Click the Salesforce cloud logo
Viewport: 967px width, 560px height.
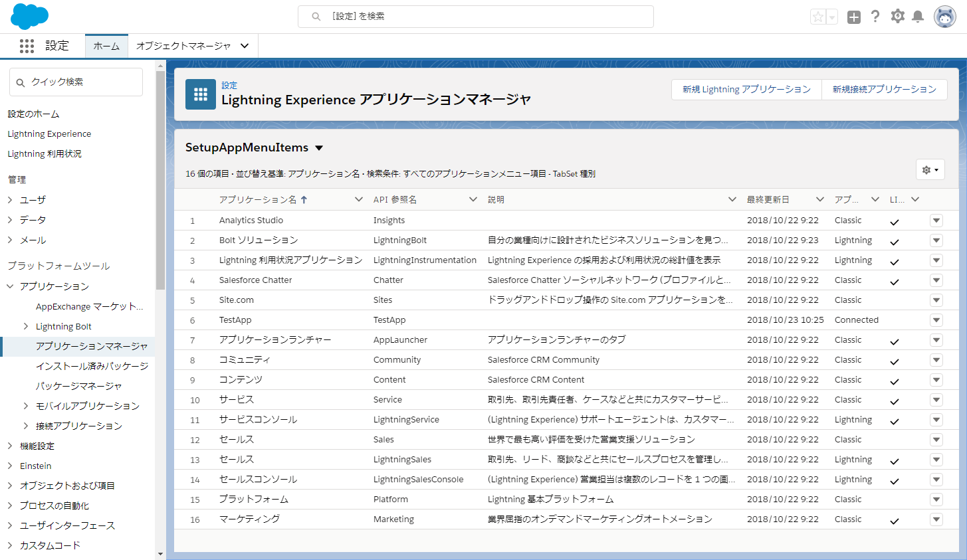click(29, 16)
